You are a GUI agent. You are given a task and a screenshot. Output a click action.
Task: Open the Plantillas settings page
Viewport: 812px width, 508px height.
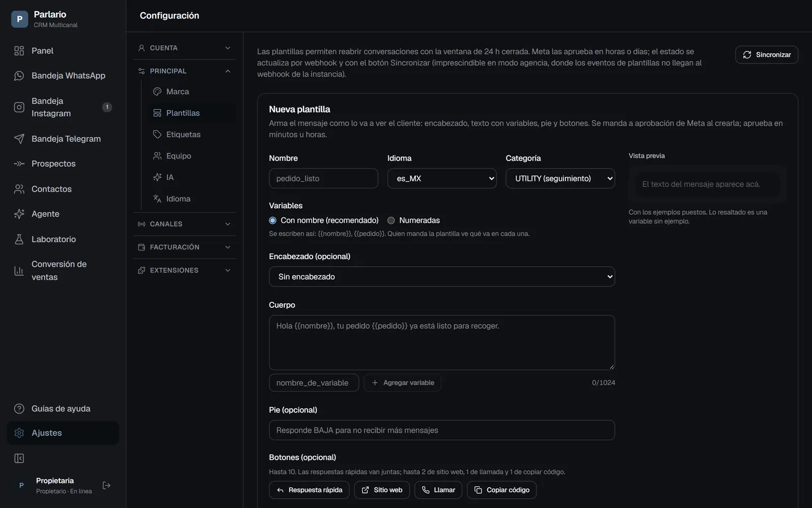pyautogui.click(x=191, y=113)
